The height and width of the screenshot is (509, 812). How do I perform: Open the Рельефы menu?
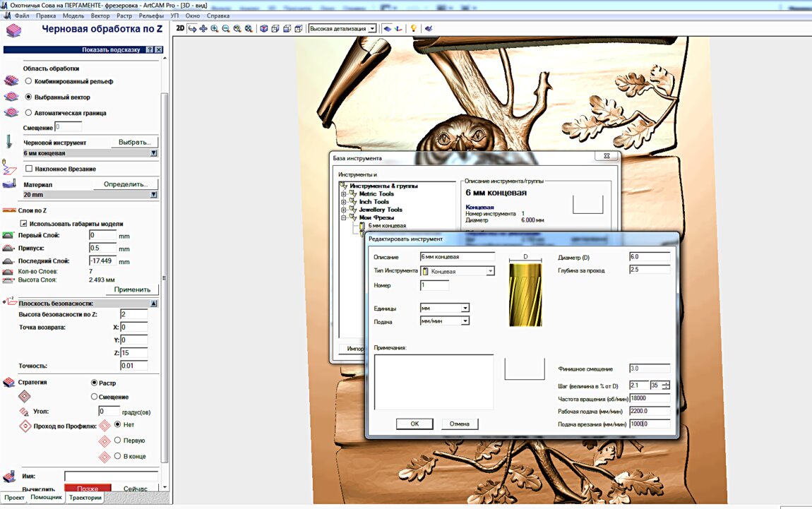(x=151, y=16)
